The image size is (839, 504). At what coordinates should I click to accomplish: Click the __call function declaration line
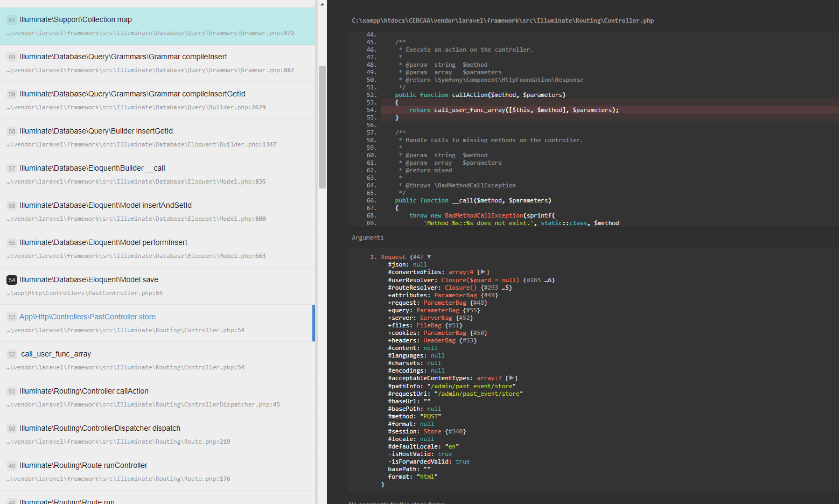[x=473, y=200]
